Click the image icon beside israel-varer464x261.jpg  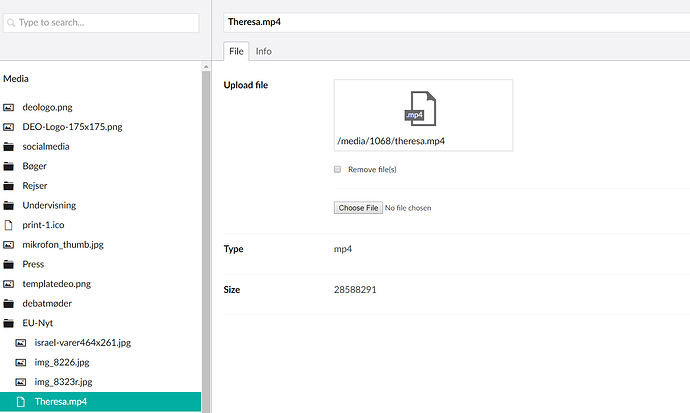[21, 343]
